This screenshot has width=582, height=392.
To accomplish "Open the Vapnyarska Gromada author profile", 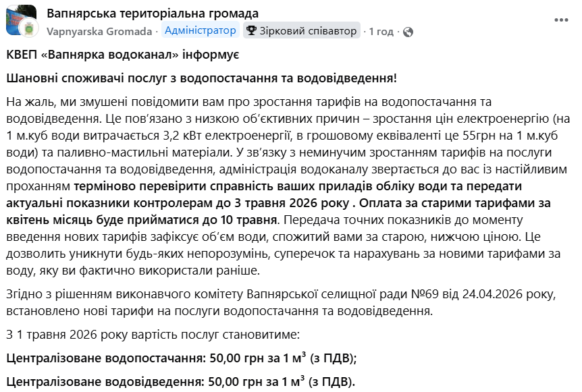I will (x=101, y=31).
